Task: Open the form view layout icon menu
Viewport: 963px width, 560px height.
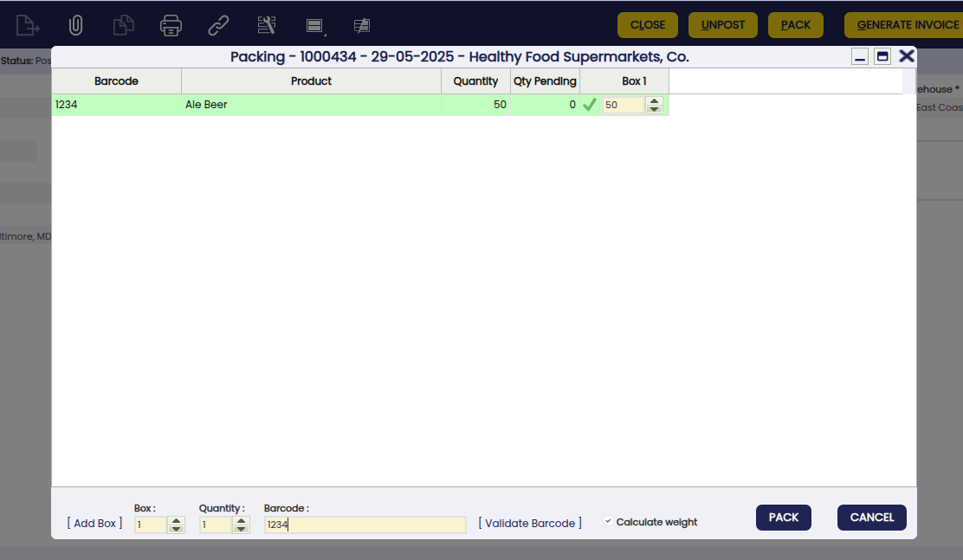Action: 314,26
